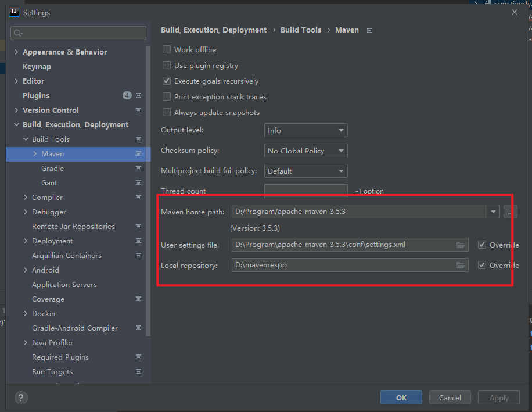Click the project-level icon on the Compiler row
532x412 pixels.
138,197
